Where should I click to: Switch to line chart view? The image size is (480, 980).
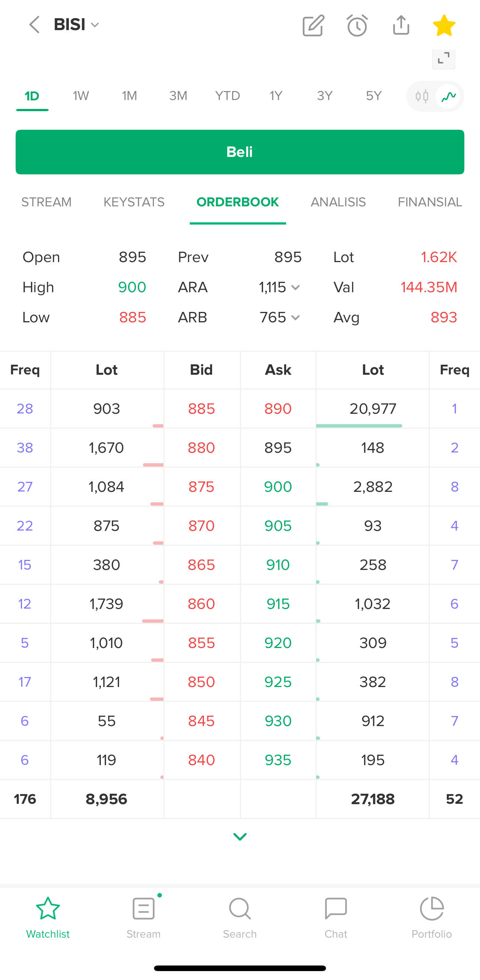click(x=448, y=96)
